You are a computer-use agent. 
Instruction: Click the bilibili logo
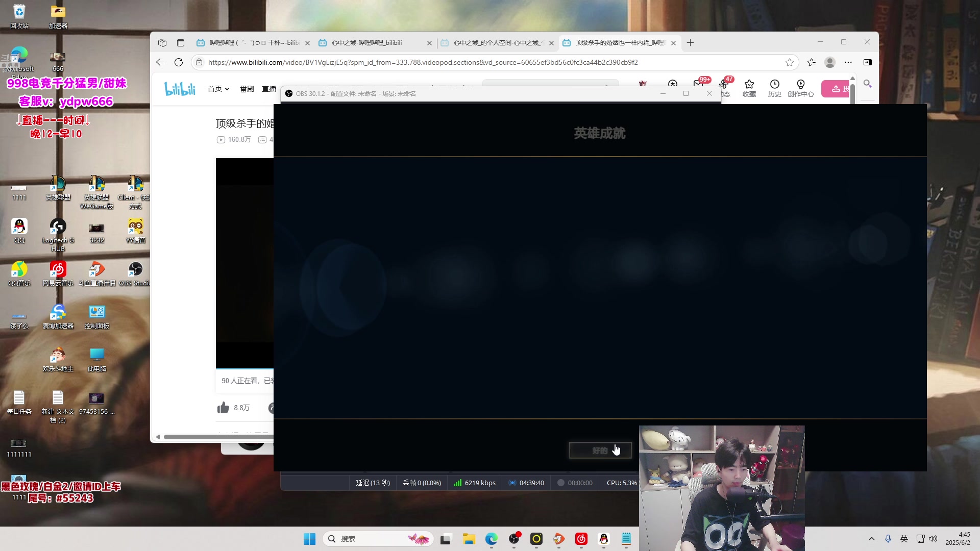(180, 89)
